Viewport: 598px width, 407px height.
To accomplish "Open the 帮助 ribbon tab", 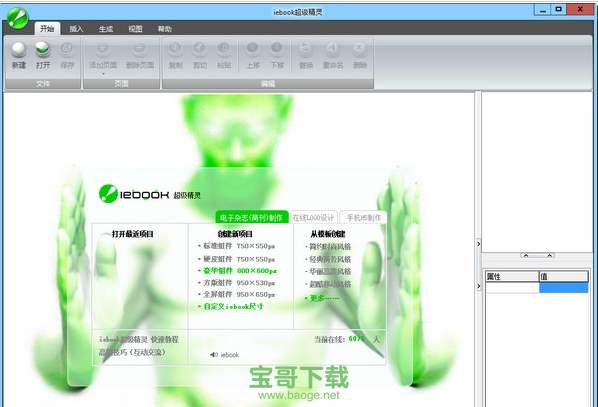I will (164, 29).
